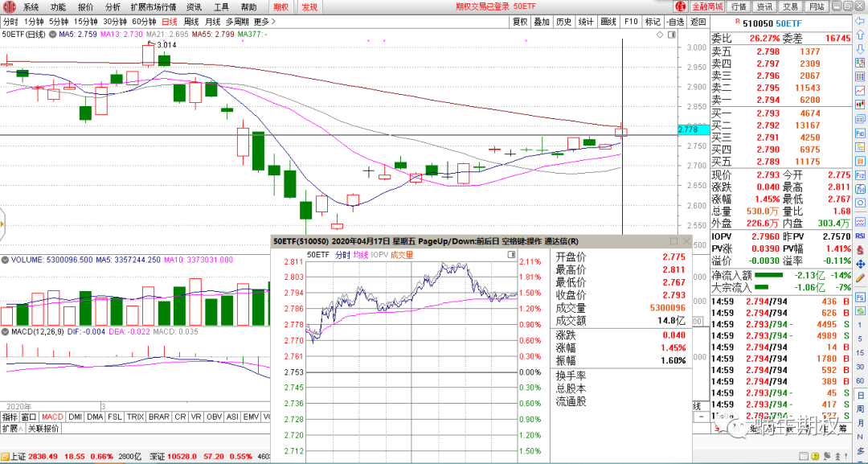
Task: Select the TRIX indicator tab
Action: pyautogui.click(x=136, y=417)
